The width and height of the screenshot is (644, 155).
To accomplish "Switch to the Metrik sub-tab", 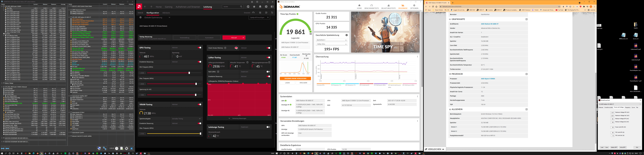I will [140, 13].
